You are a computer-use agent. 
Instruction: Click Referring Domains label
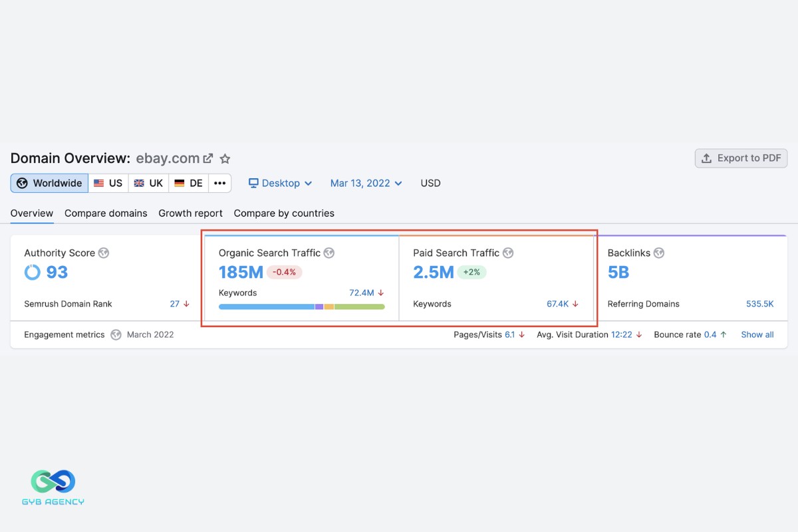[644, 304]
